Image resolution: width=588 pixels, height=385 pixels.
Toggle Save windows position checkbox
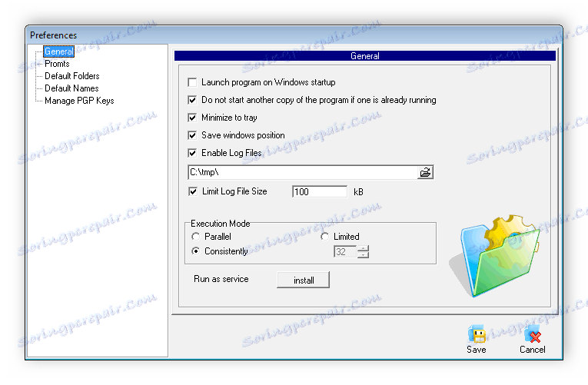point(192,135)
